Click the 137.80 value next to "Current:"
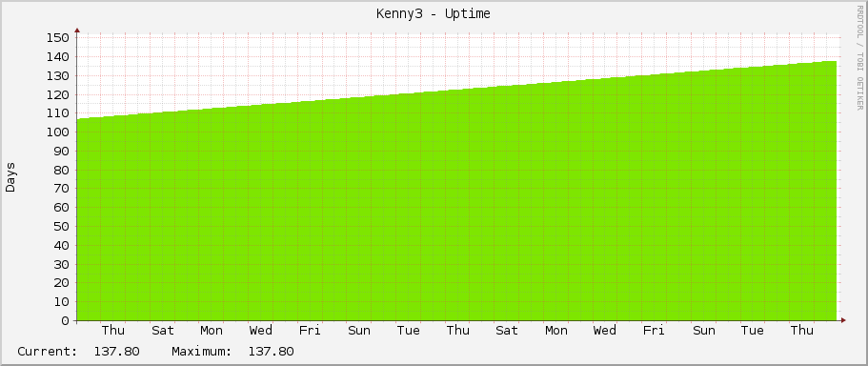This screenshot has width=868, height=366. pyautogui.click(x=117, y=352)
